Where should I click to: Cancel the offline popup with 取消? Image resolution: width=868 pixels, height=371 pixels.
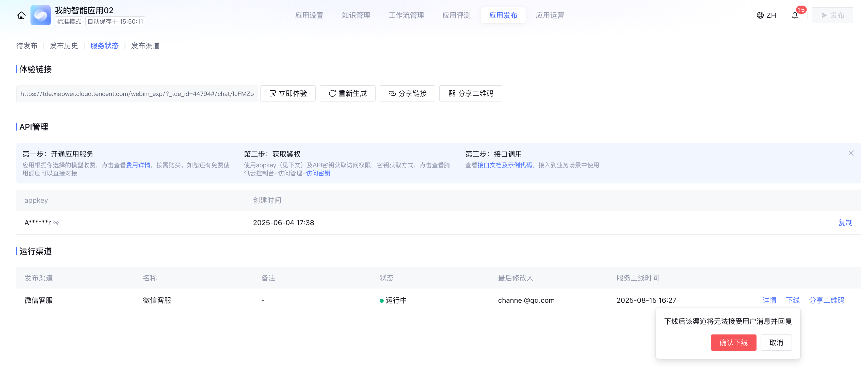(x=776, y=342)
